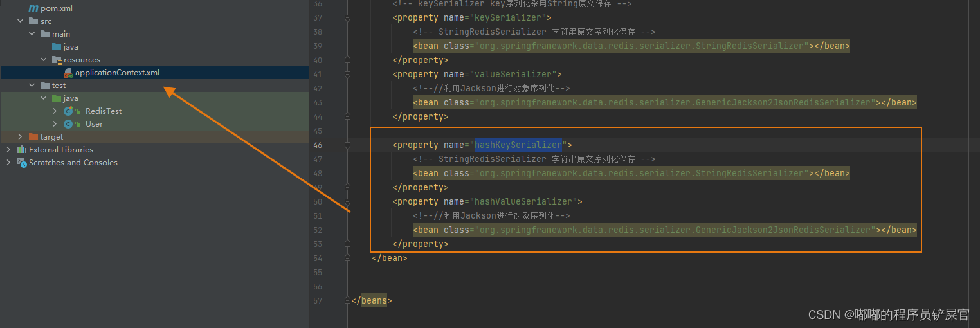Click the RedisTest class icon

pos(68,111)
